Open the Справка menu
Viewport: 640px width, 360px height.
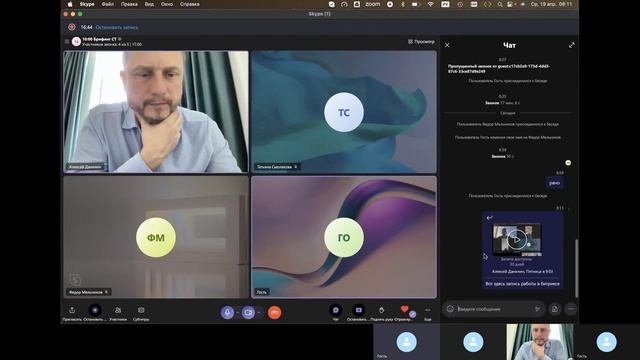(190, 4)
